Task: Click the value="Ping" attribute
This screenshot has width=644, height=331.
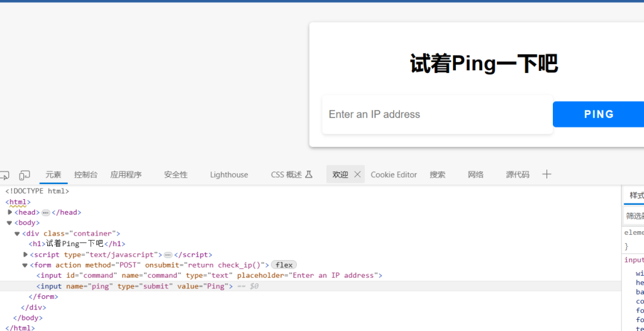Action: [x=203, y=286]
